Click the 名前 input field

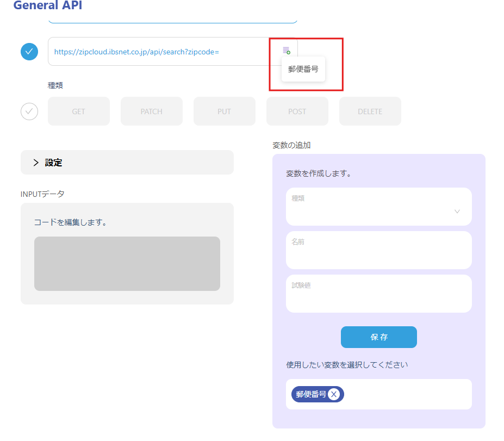pyautogui.click(x=378, y=250)
